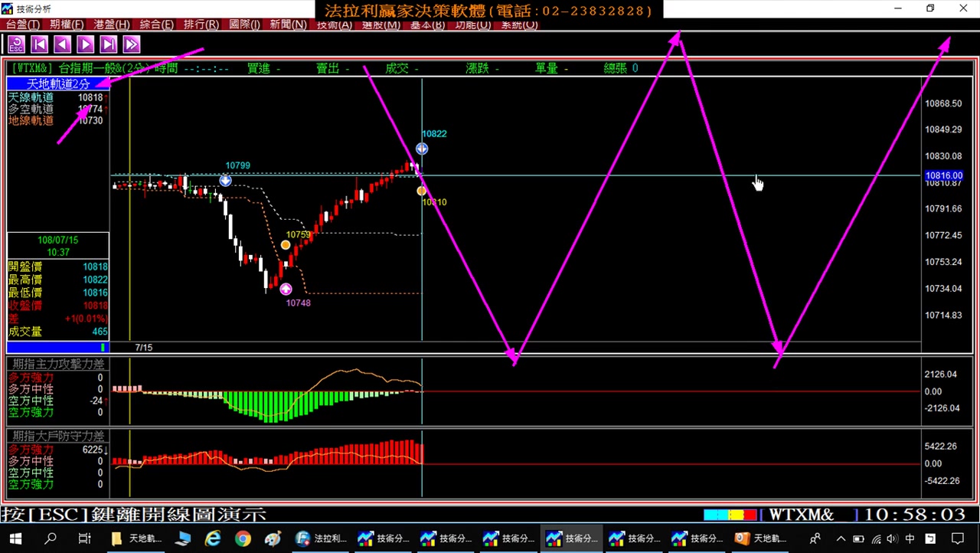Step forward one bar with the right arrow
This screenshot has width=980, height=553.
tap(86, 44)
